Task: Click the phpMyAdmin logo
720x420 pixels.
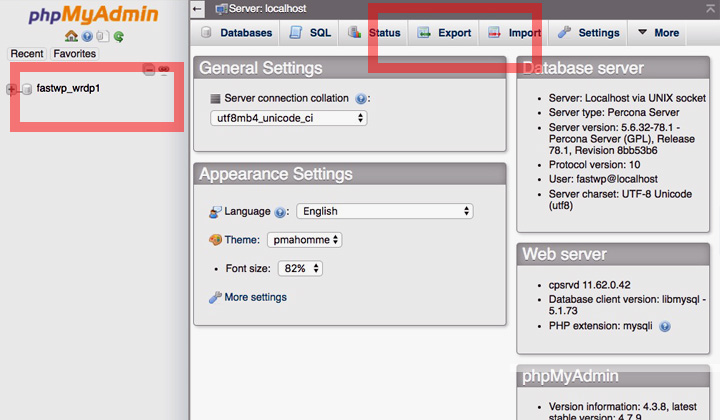Action: (x=93, y=15)
